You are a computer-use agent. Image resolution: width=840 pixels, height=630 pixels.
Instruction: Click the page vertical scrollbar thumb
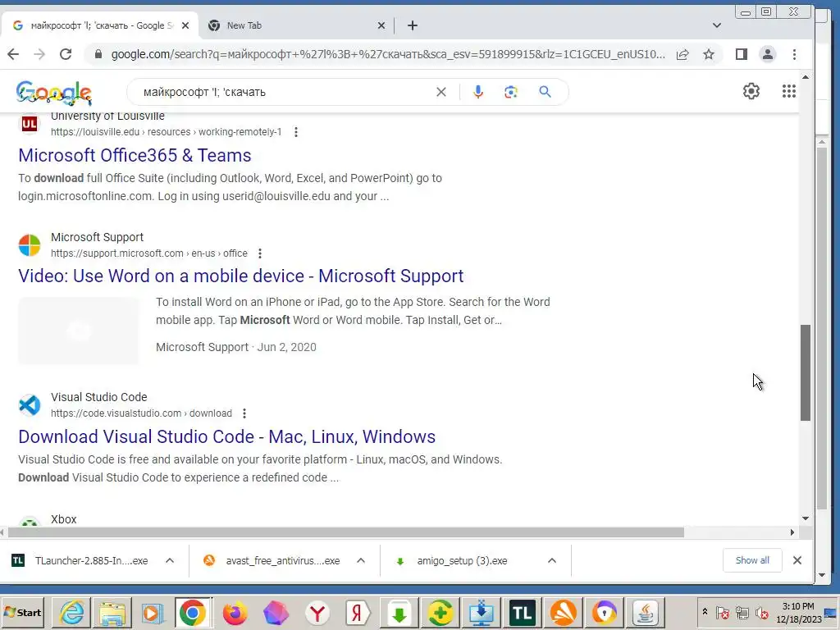coord(806,372)
